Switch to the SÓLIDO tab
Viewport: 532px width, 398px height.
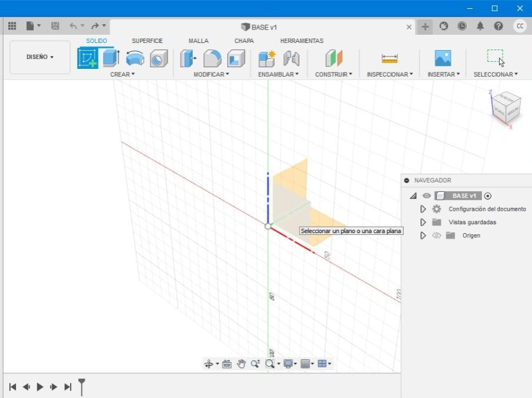(x=97, y=41)
